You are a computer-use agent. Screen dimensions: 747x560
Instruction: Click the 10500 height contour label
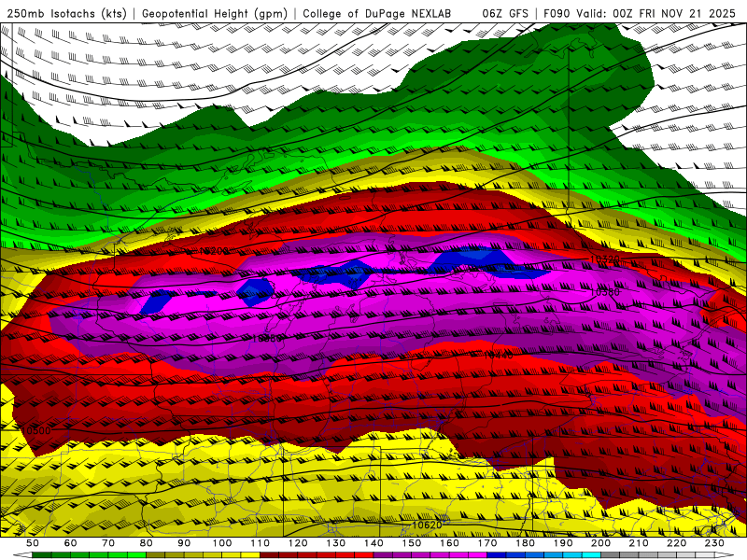click(x=35, y=430)
